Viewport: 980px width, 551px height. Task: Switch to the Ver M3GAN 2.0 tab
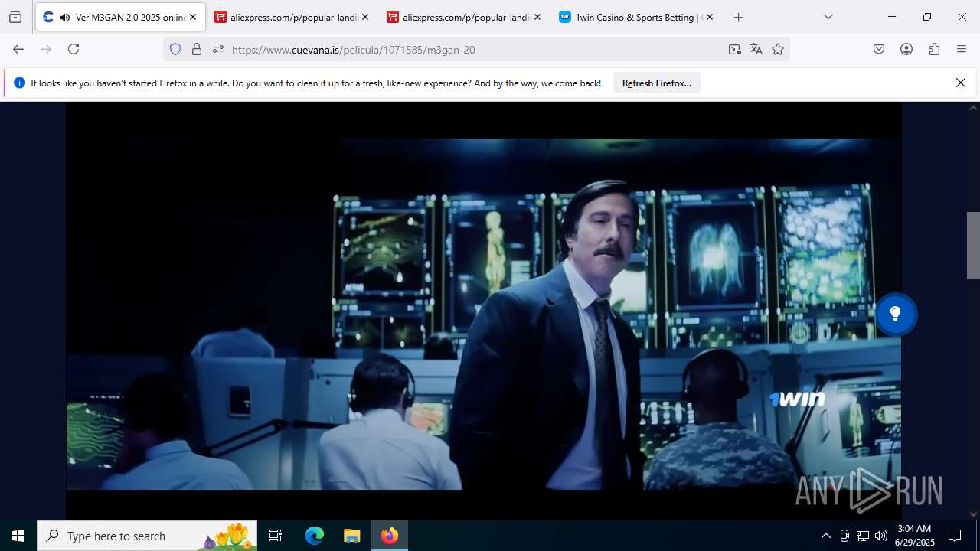click(x=120, y=17)
